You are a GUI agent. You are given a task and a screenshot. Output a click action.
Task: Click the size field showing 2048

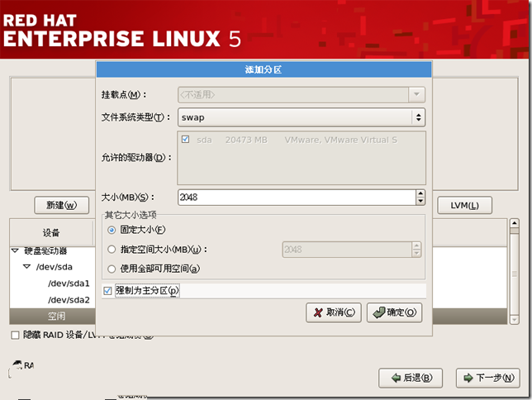point(295,198)
